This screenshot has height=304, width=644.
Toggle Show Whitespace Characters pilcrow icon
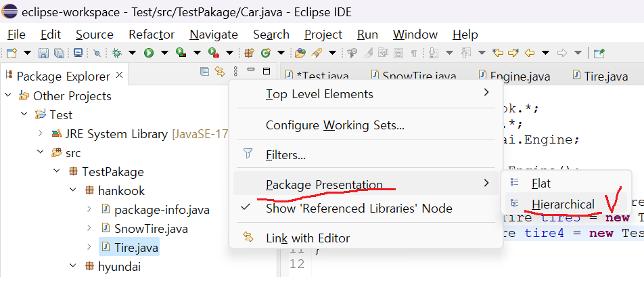point(414,53)
